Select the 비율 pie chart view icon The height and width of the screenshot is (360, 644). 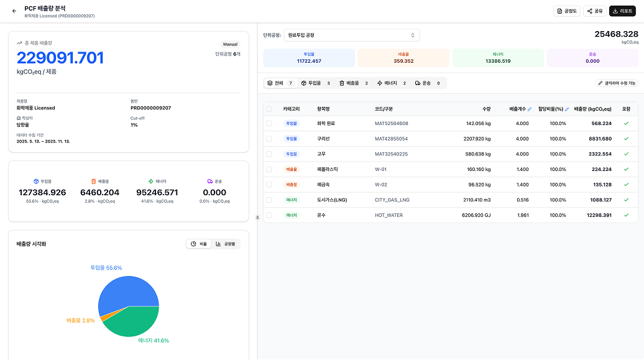pos(195,243)
